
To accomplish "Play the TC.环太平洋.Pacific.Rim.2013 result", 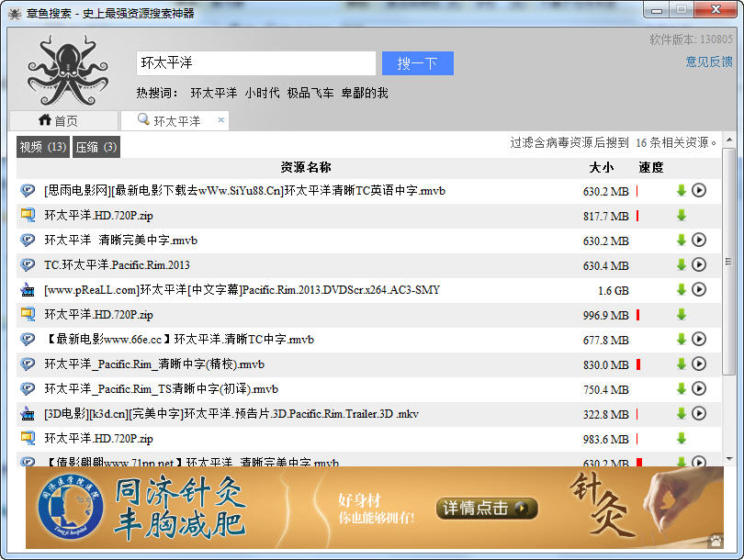I will click(699, 265).
